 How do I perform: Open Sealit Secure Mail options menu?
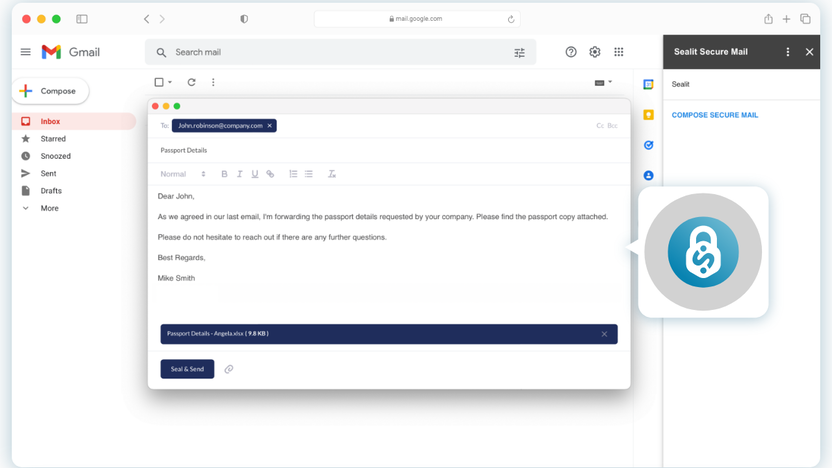(788, 52)
